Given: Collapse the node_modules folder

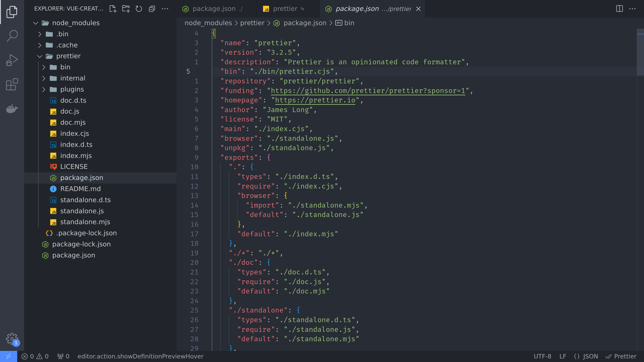Looking at the screenshot, I should click(x=35, y=23).
